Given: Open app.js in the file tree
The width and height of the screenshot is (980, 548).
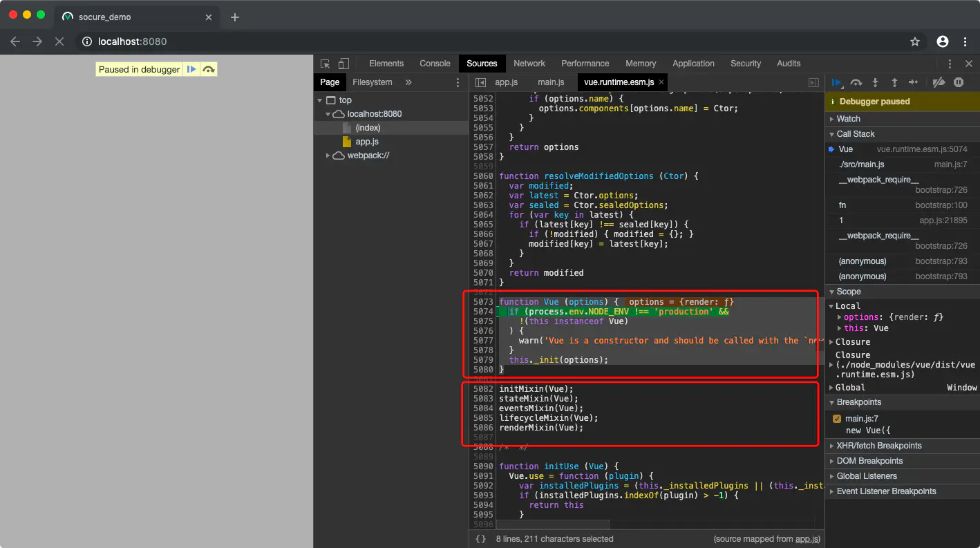Looking at the screenshot, I should pos(367,142).
